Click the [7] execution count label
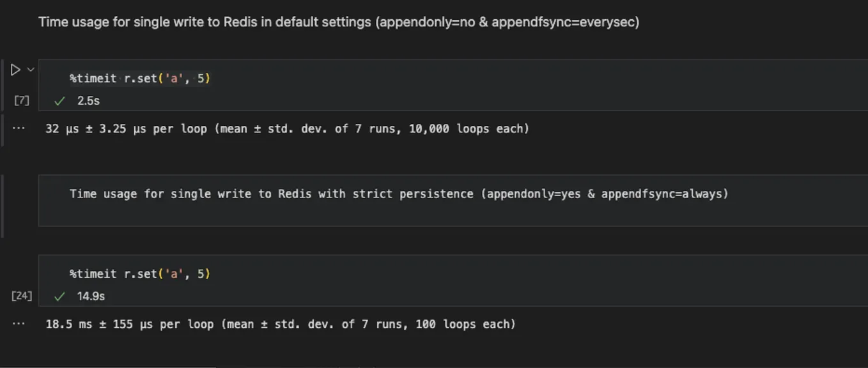 pos(22,100)
